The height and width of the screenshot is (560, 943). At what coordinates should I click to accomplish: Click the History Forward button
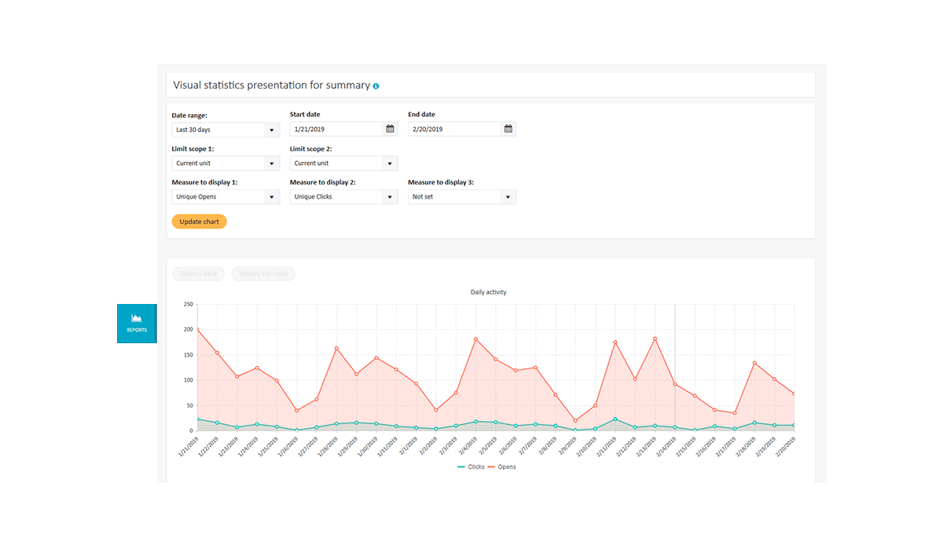coord(263,274)
